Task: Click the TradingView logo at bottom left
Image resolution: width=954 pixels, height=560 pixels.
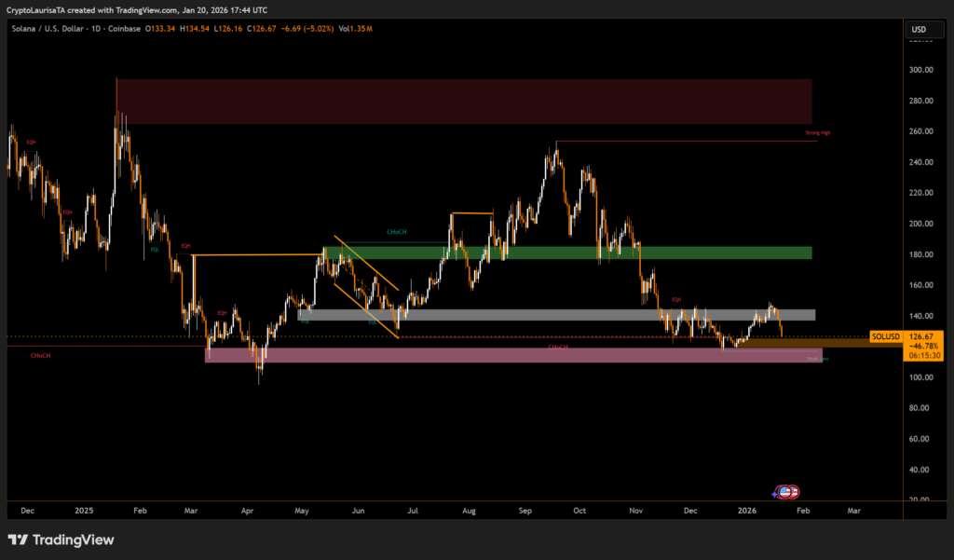Action: [61, 540]
